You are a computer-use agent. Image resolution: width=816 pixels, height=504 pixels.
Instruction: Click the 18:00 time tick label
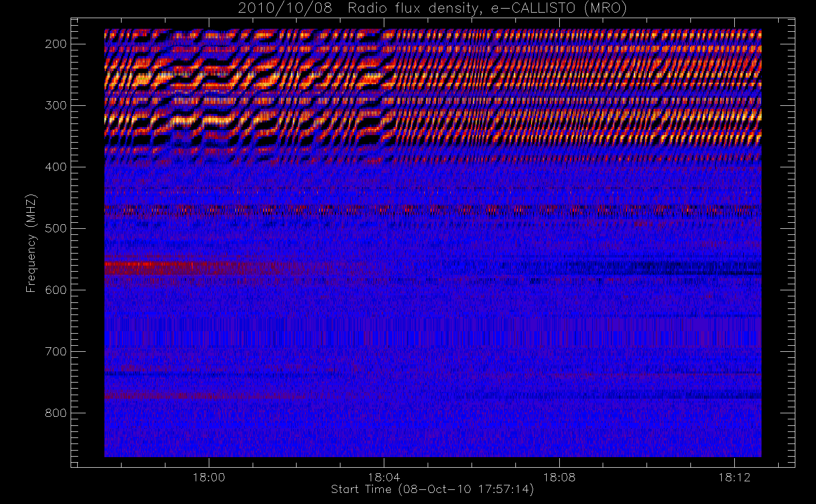click(209, 477)
